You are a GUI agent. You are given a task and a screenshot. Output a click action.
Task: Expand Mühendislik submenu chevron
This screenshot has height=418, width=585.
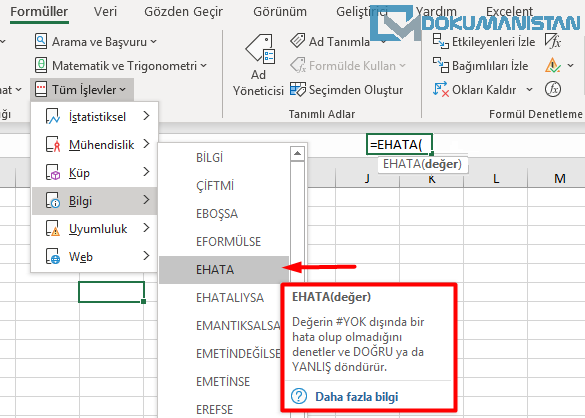[146, 144]
